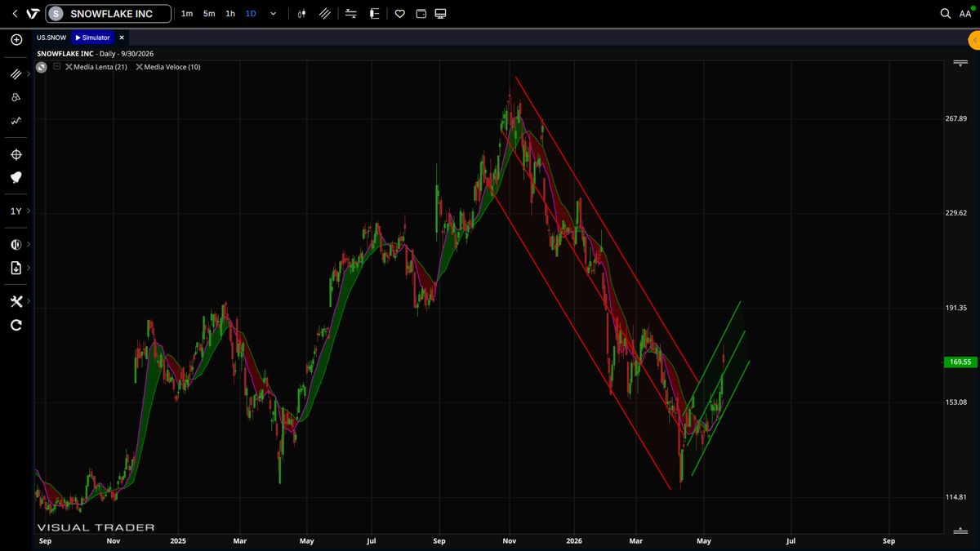
Task: Expand the 1Y range arrow
Action: [29, 211]
